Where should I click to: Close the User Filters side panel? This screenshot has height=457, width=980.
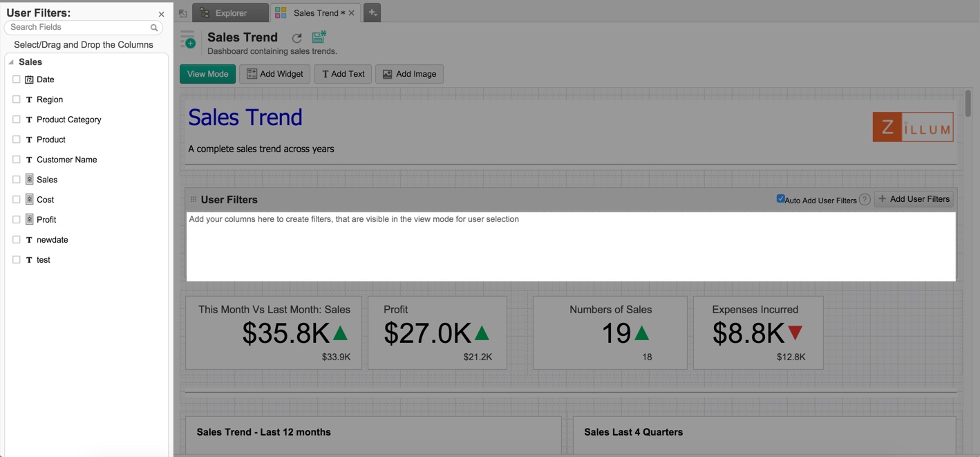click(x=161, y=14)
